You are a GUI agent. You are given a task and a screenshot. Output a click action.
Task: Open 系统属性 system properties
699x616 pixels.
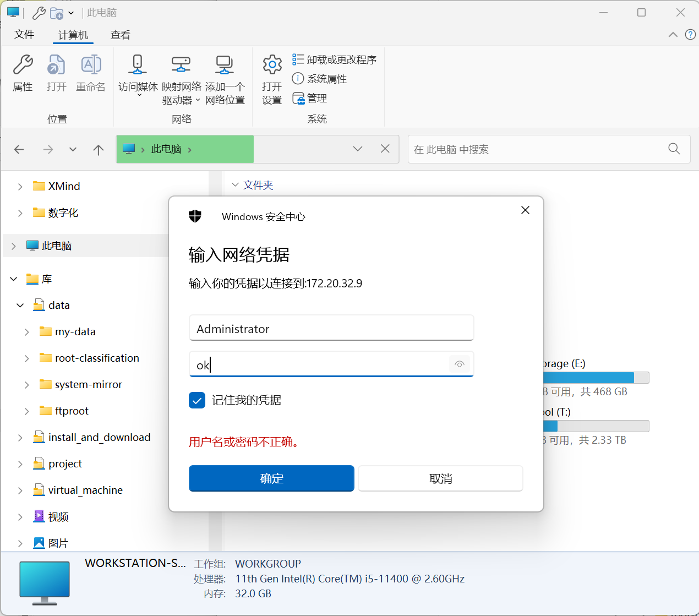(298, 79)
